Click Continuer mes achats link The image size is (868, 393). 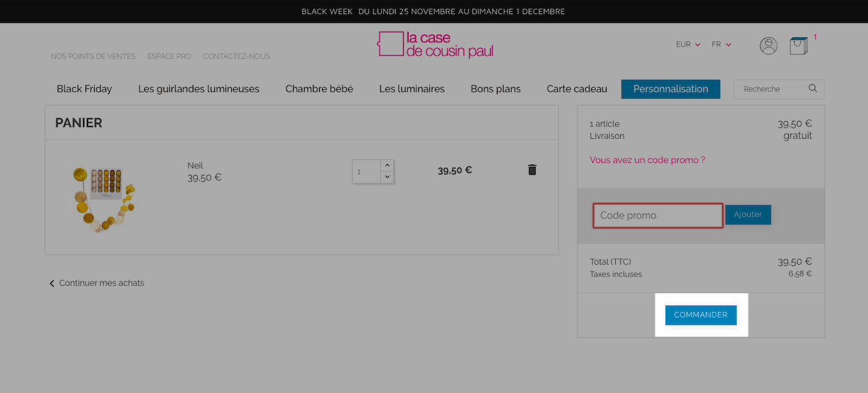97,283
